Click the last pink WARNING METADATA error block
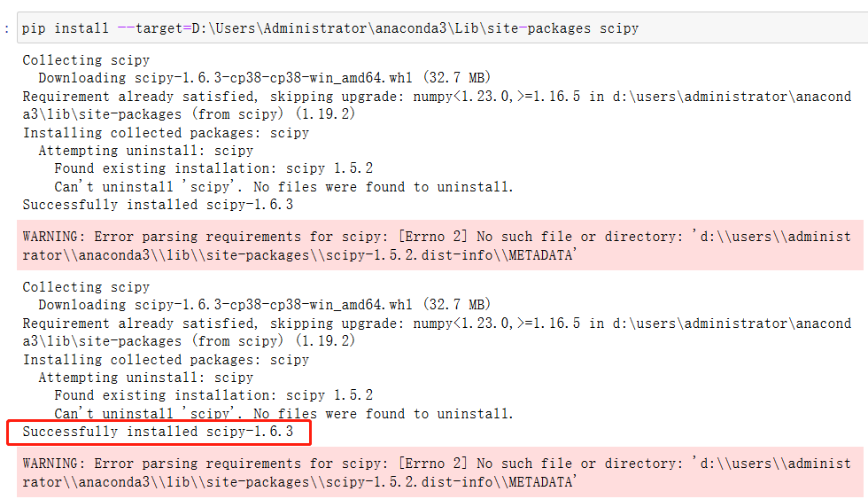Viewport: 868px width, 499px height. pyautogui.click(x=440, y=472)
